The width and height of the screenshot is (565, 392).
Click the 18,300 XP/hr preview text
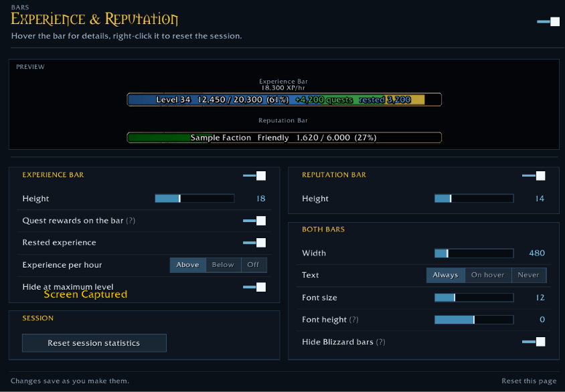[283, 88]
